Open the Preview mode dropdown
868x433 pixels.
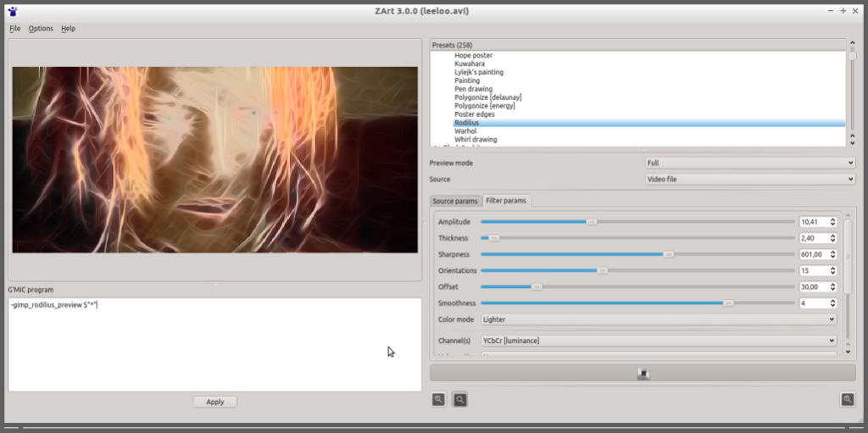(750, 163)
